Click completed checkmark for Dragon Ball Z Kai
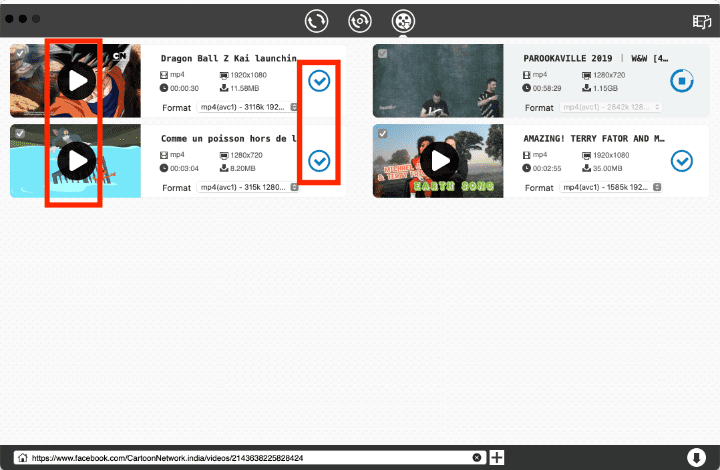Screen dimensions: 720x470 pos(319,81)
